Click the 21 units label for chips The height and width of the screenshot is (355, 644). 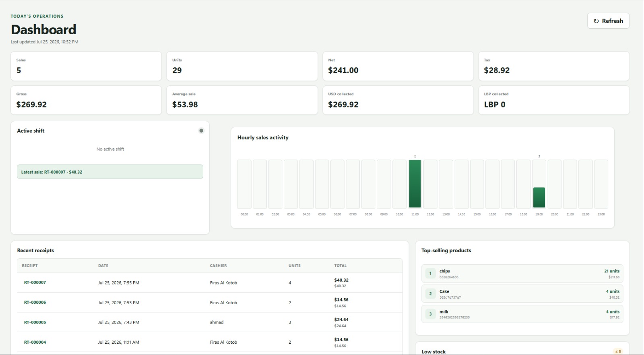pos(612,271)
